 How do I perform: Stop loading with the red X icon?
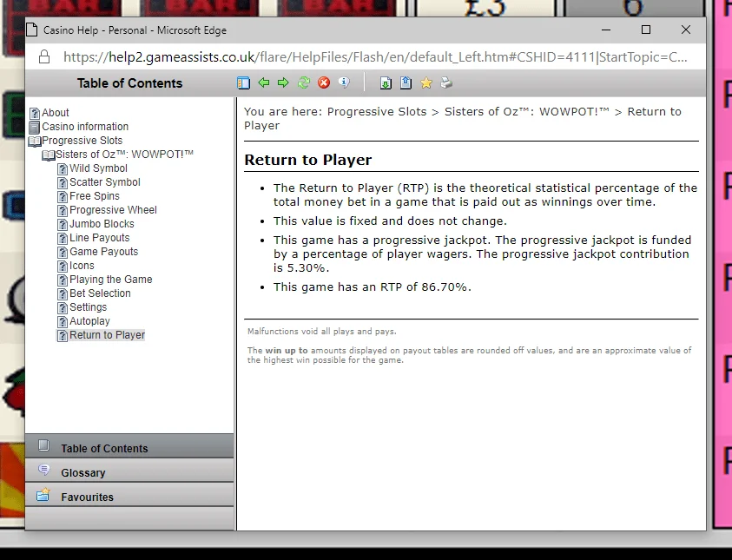324,83
